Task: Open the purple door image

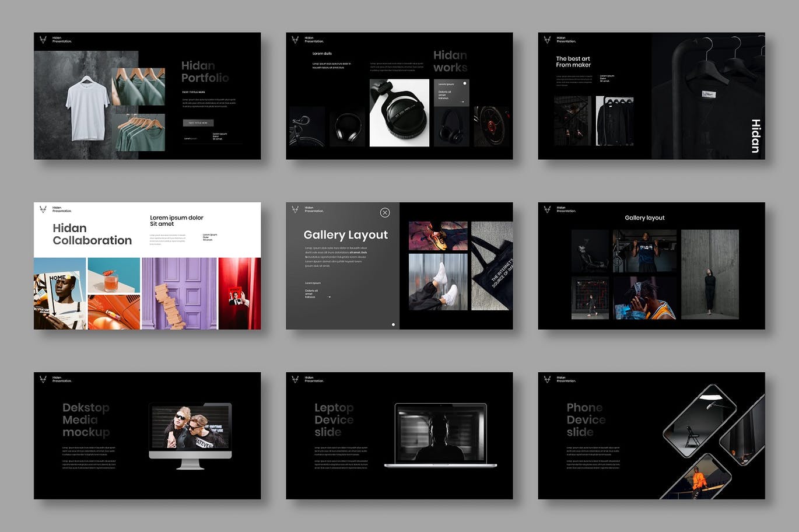Action: pyautogui.click(x=179, y=293)
